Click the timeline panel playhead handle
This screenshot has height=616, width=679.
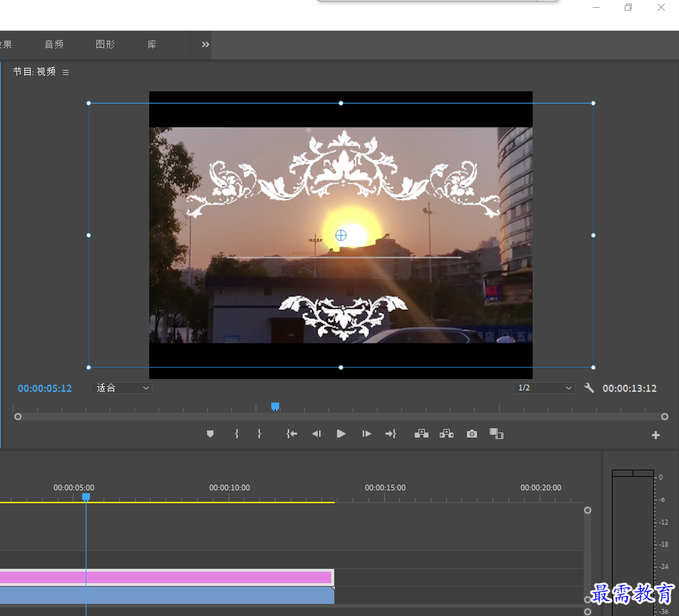(86, 497)
